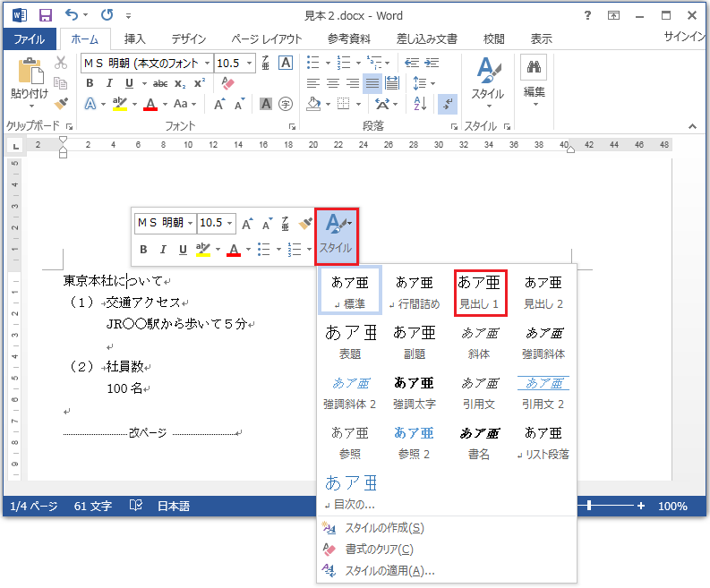The width and height of the screenshot is (710, 588).
Task: Switch to the 挿入 ribbon tab
Action: pyautogui.click(x=135, y=39)
